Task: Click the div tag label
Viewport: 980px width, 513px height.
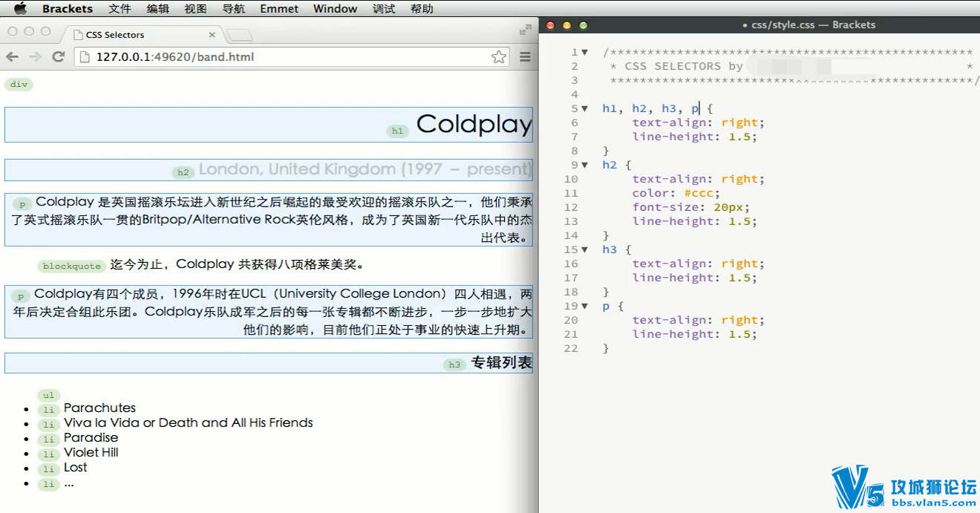Action: [19, 85]
